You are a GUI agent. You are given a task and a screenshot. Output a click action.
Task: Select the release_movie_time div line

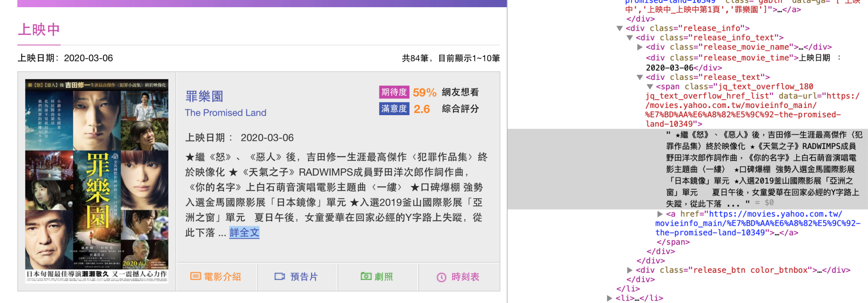tap(744, 63)
